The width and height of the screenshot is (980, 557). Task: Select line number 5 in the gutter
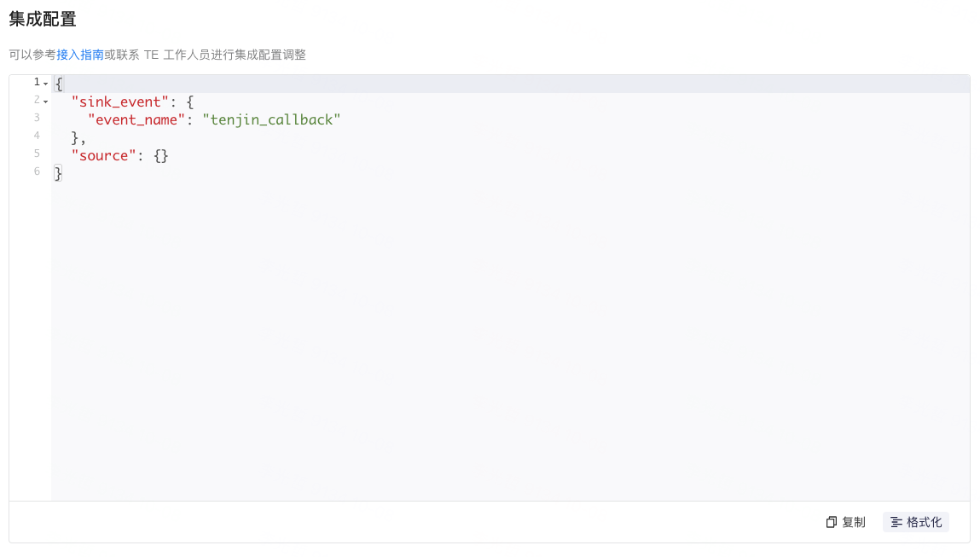pyautogui.click(x=37, y=154)
